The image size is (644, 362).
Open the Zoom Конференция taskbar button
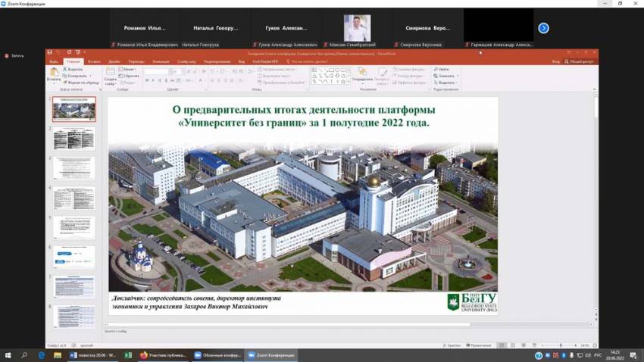click(271, 355)
